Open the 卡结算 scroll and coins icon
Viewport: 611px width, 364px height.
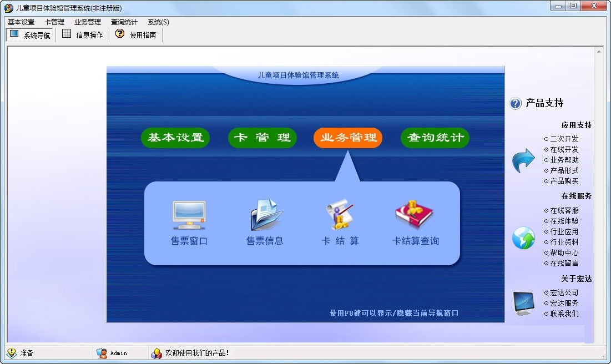pos(340,214)
